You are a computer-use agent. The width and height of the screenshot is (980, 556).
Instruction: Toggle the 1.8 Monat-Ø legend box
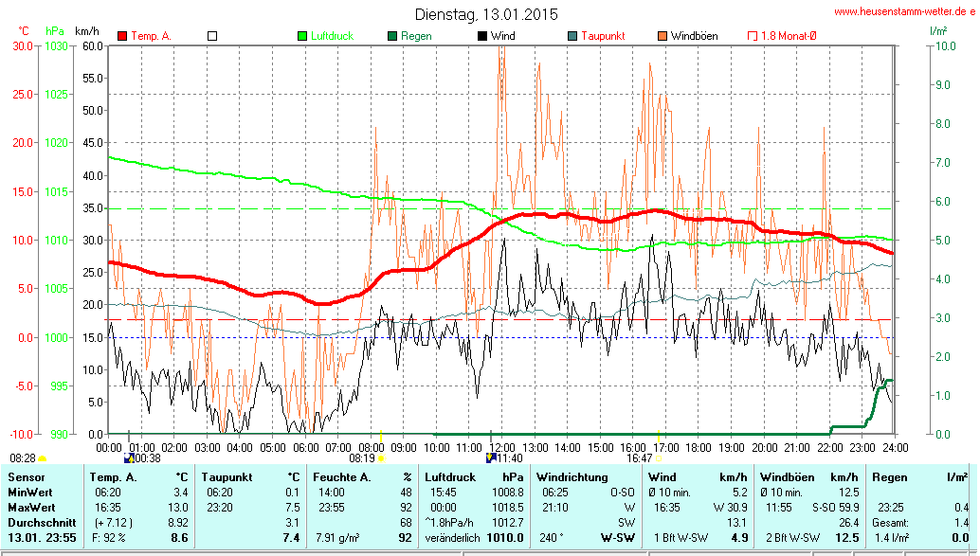pyautogui.click(x=753, y=36)
